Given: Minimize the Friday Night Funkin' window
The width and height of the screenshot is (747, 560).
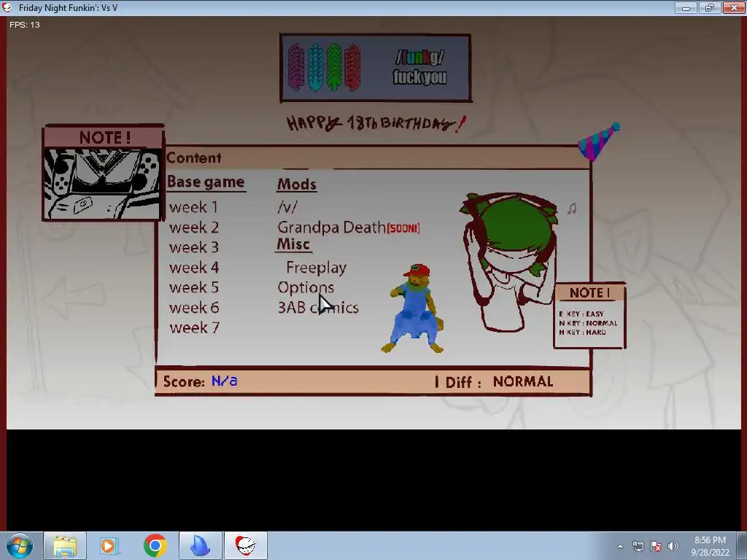Looking at the screenshot, I should coord(686,7).
